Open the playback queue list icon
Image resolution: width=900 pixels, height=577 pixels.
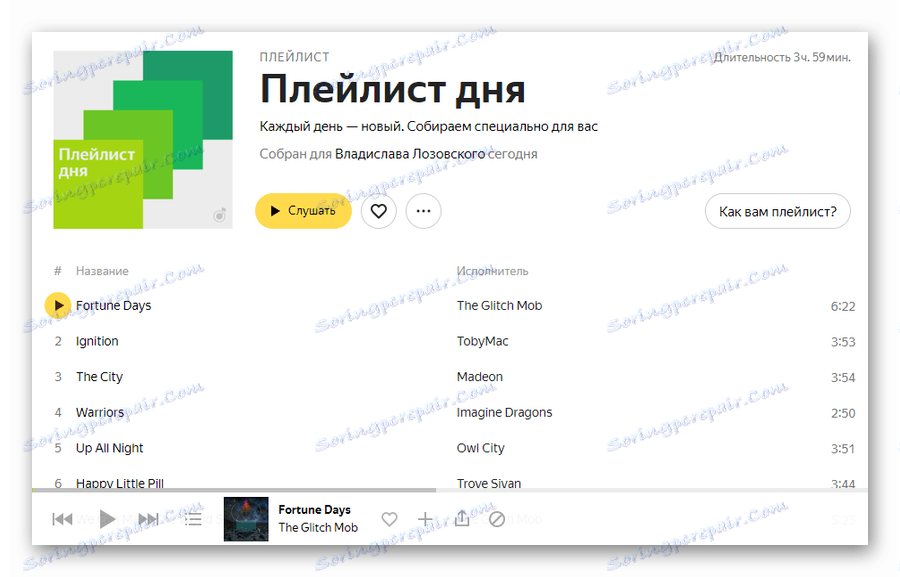click(x=193, y=519)
